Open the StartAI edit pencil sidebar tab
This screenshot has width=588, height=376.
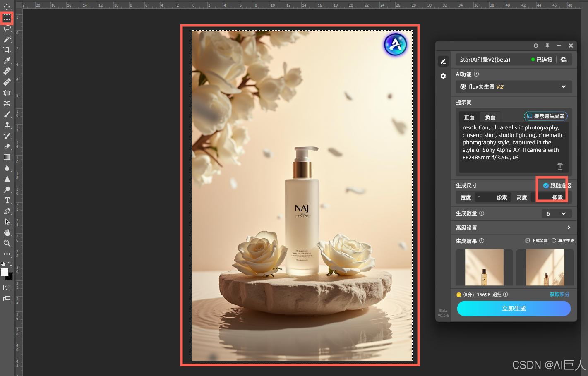pos(443,61)
